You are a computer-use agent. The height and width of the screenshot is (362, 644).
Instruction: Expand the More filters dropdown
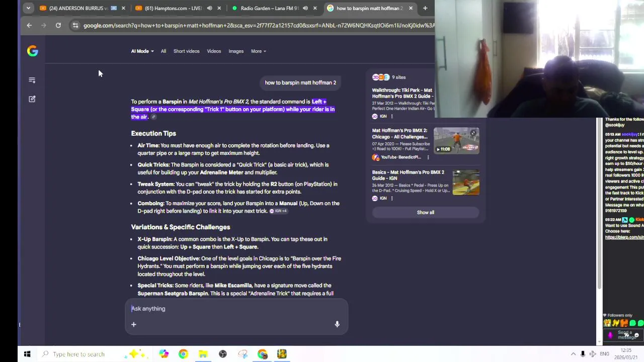point(259,51)
